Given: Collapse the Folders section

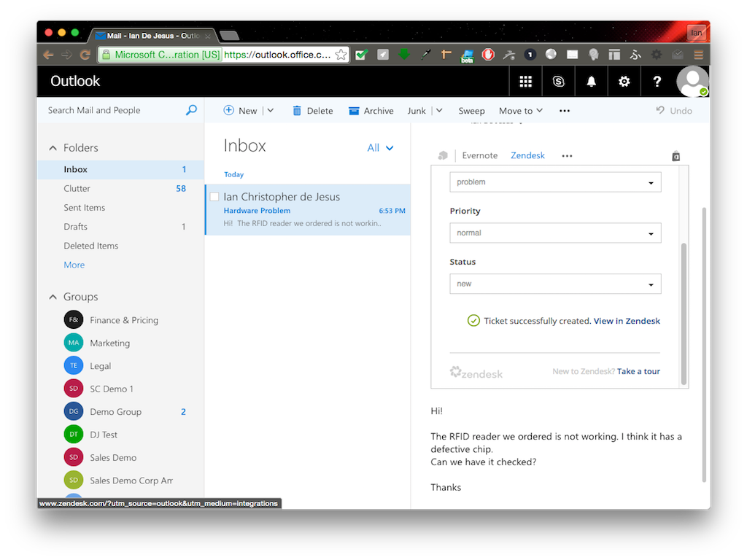Looking at the screenshot, I should [x=52, y=147].
